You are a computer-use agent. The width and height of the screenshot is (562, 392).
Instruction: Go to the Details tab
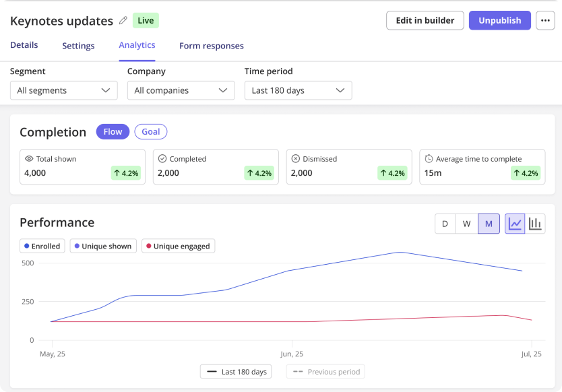tap(24, 45)
